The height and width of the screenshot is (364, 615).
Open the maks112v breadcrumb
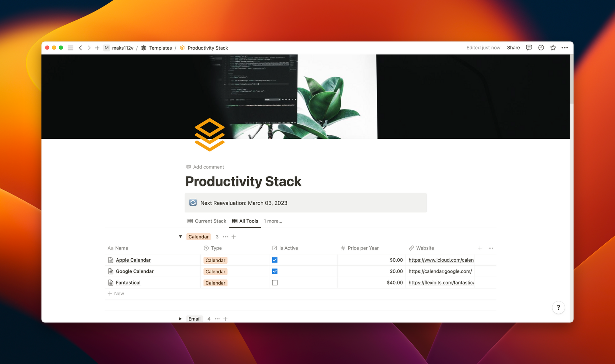[123, 48]
